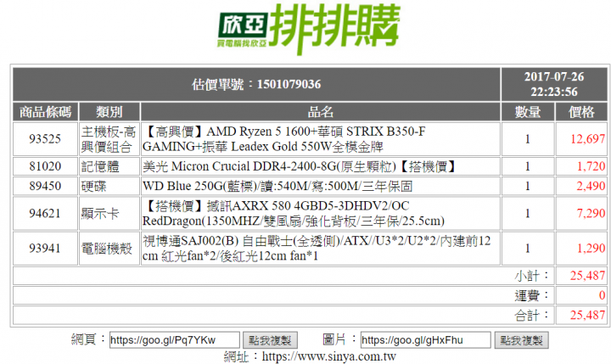Viewport: 611px width, 364px height.
Task: Click the 圖片 URL input field
Action: coord(425,340)
